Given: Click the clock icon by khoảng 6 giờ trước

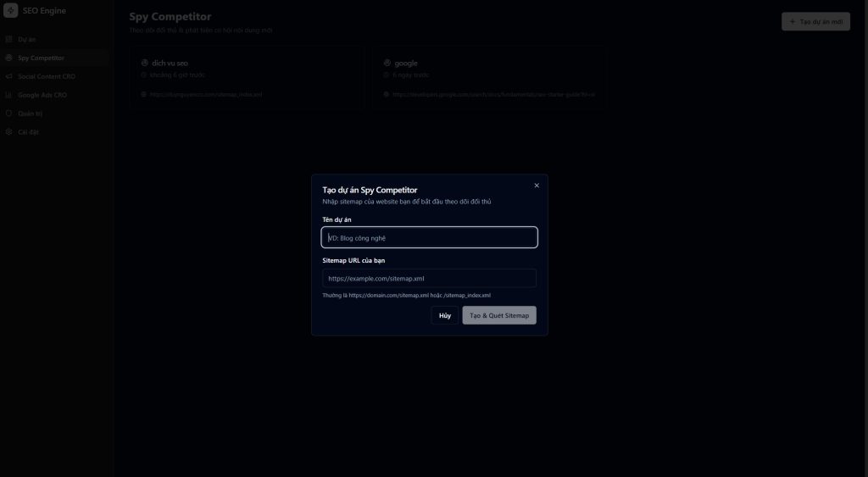Looking at the screenshot, I should (x=144, y=75).
